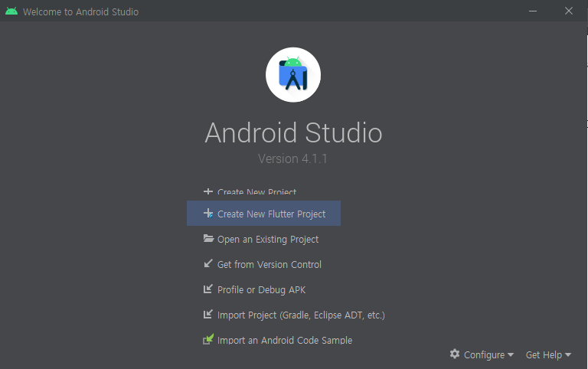588x369 pixels.
Task: Click the Import an Android Code Sample icon
Action: coord(208,339)
